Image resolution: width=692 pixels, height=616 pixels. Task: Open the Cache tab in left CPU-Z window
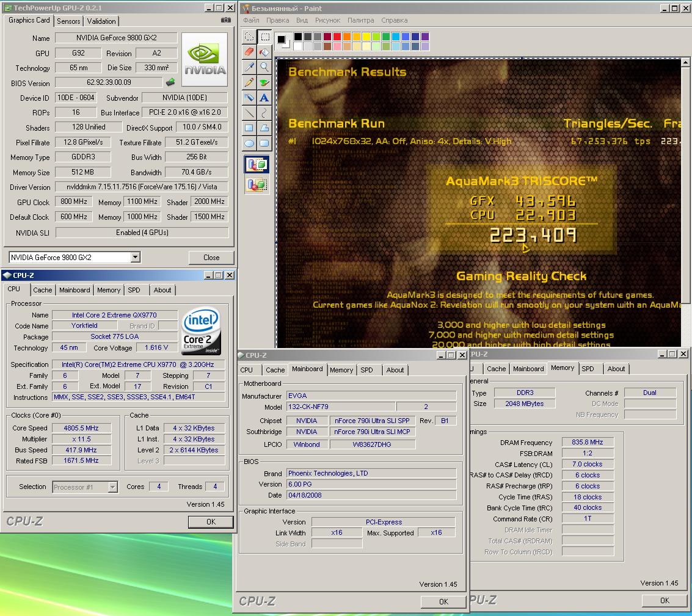pos(42,290)
